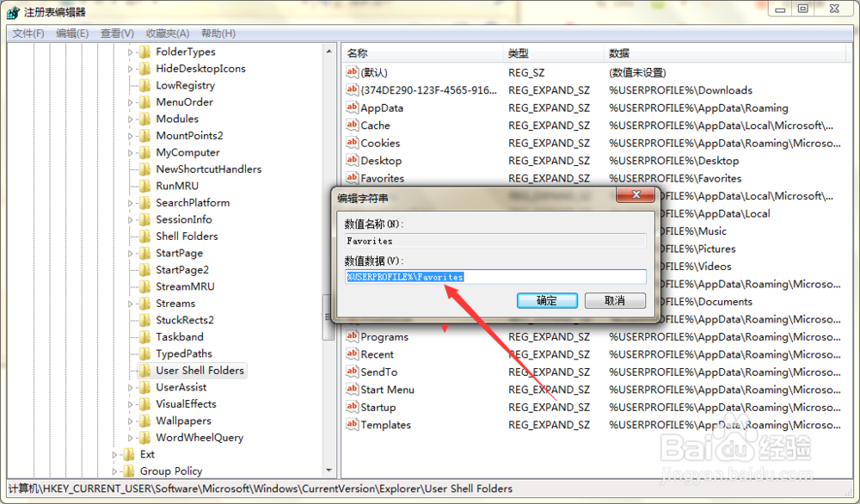860x504 pixels.
Task: Close the 编辑字符串 dialog with X
Action: (636, 194)
